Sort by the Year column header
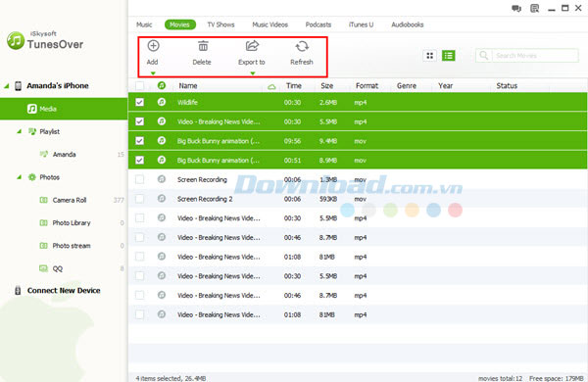Screen dimensions: 588x382 [446, 86]
